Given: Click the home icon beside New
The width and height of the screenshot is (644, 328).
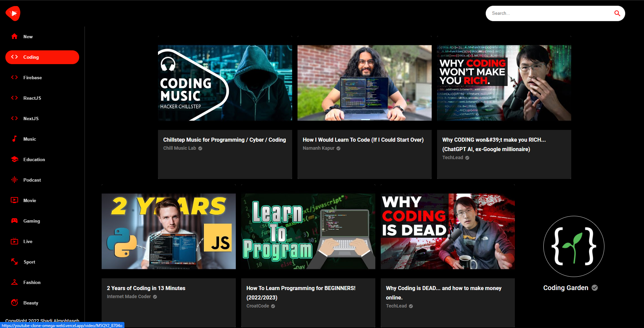Looking at the screenshot, I should [x=14, y=36].
